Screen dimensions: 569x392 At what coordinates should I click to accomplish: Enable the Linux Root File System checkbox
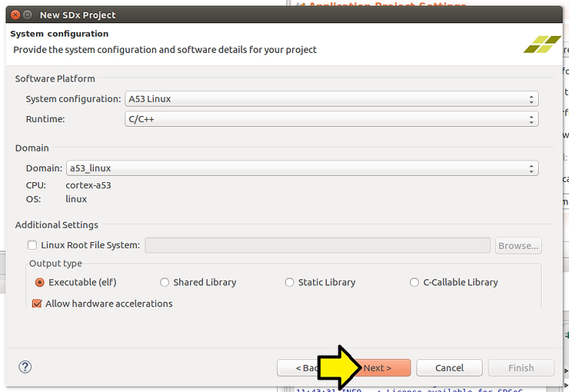pyautogui.click(x=32, y=245)
